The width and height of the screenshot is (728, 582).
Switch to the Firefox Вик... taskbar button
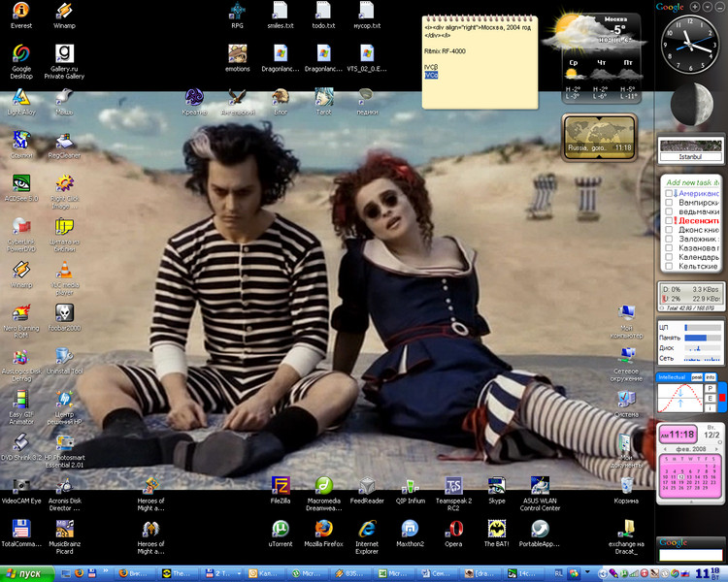pyautogui.click(x=136, y=573)
